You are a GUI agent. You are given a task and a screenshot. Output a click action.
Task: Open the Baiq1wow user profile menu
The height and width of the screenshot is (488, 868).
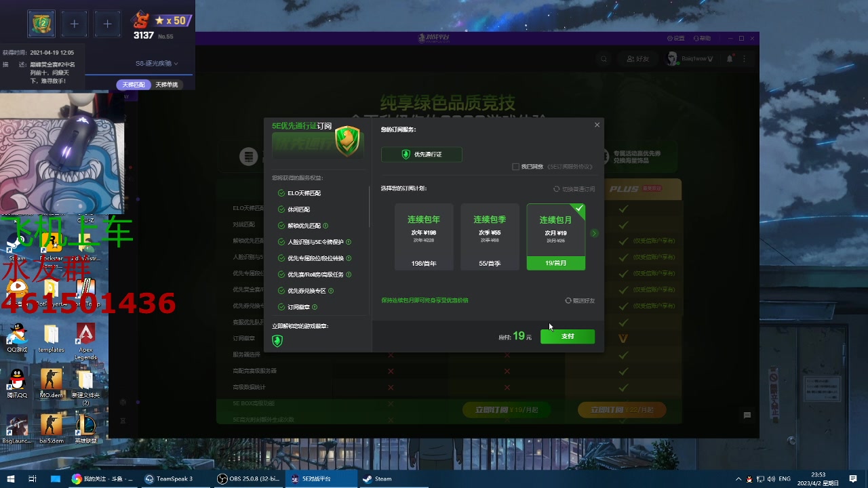tap(690, 59)
